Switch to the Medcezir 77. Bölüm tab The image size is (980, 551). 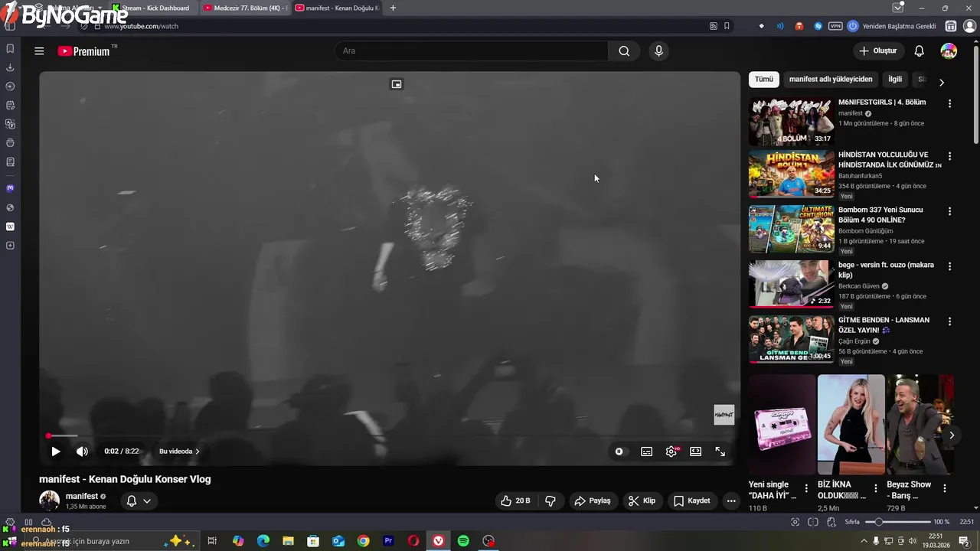point(244,8)
